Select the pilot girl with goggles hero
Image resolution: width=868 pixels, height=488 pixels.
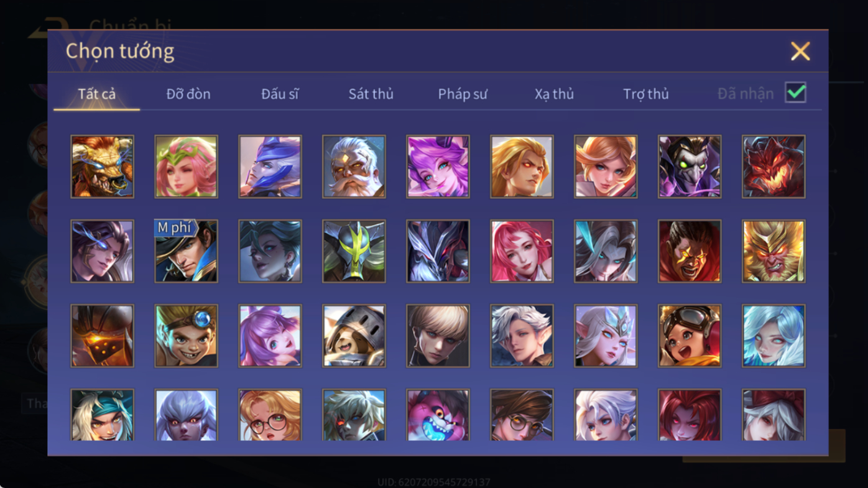click(690, 336)
